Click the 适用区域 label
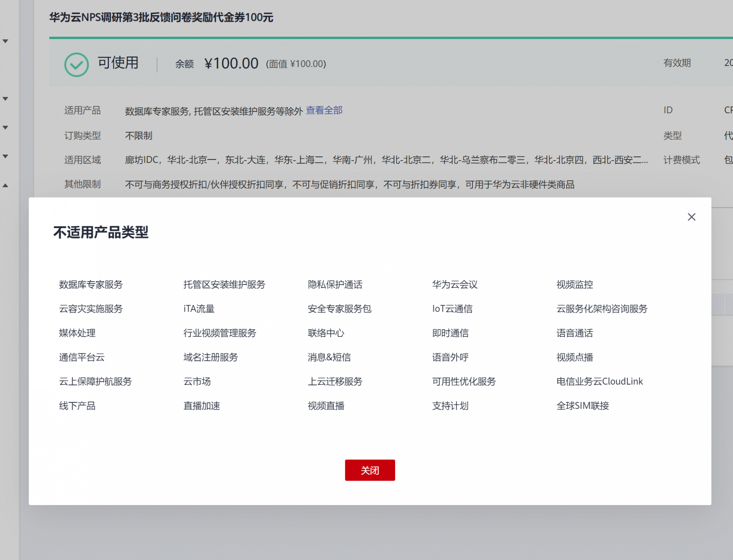The height and width of the screenshot is (560, 733). (x=82, y=160)
